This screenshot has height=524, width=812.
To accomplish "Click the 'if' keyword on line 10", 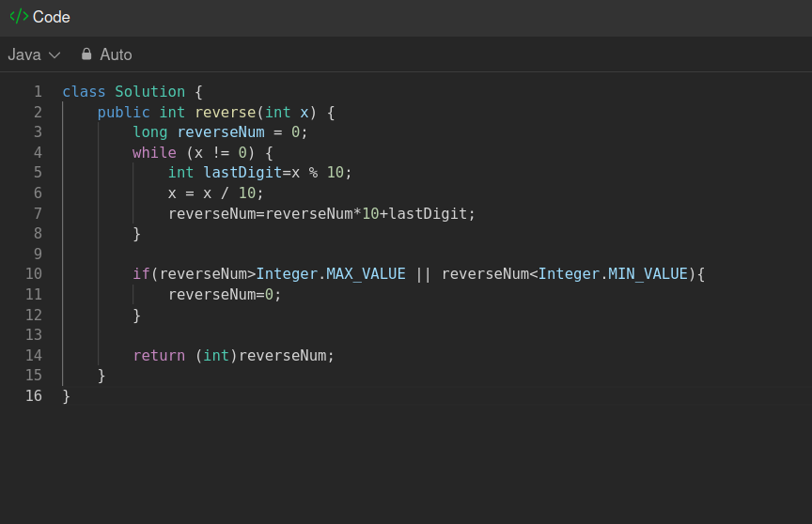I will click(x=141, y=273).
